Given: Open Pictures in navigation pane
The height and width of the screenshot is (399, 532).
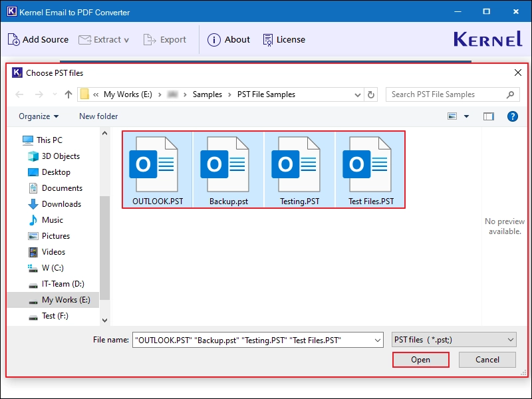Looking at the screenshot, I should [49, 236].
